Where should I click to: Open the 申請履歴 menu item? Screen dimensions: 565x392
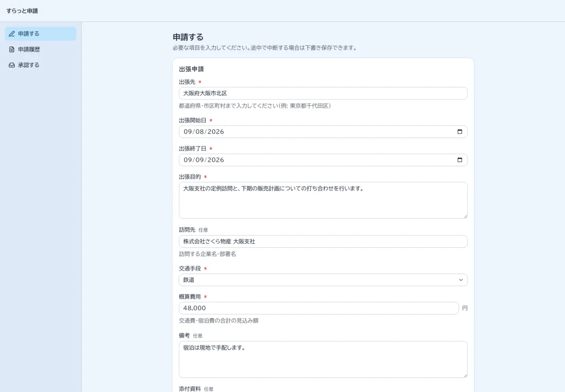pyautogui.click(x=41, y=49)
